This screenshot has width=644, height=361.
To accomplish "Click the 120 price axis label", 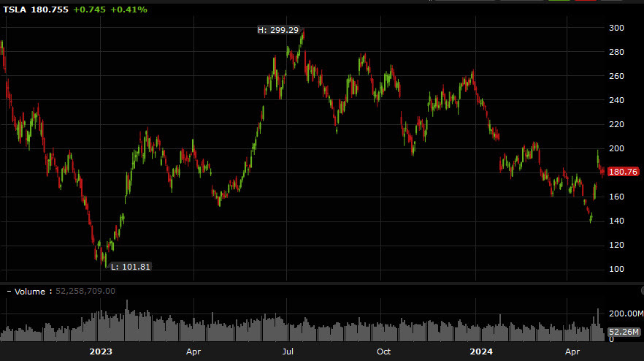I will [616, 245].
